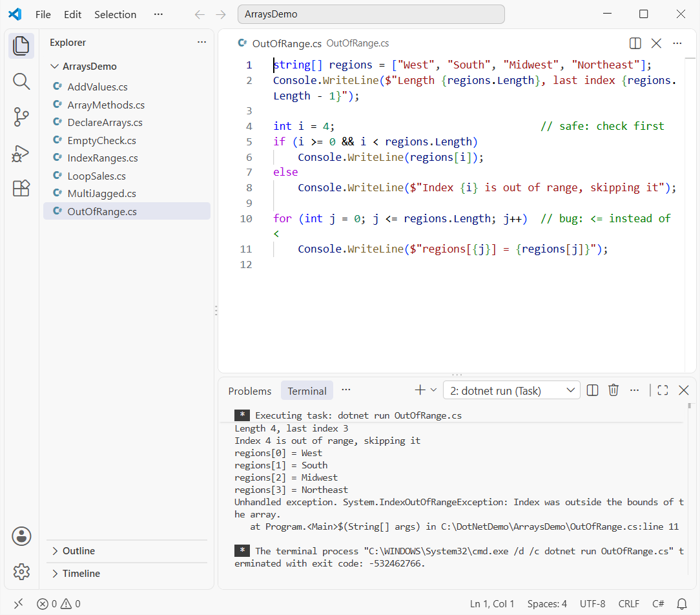
Task: Open editor more actions ellipsis
Action: tap(677, 43)
